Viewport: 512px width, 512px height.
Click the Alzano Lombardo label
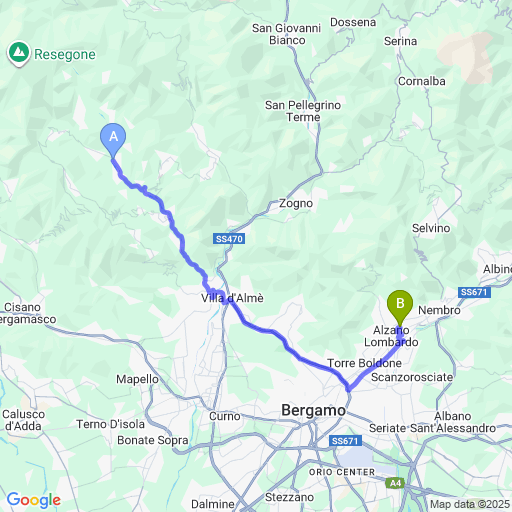tap(391, 336)
